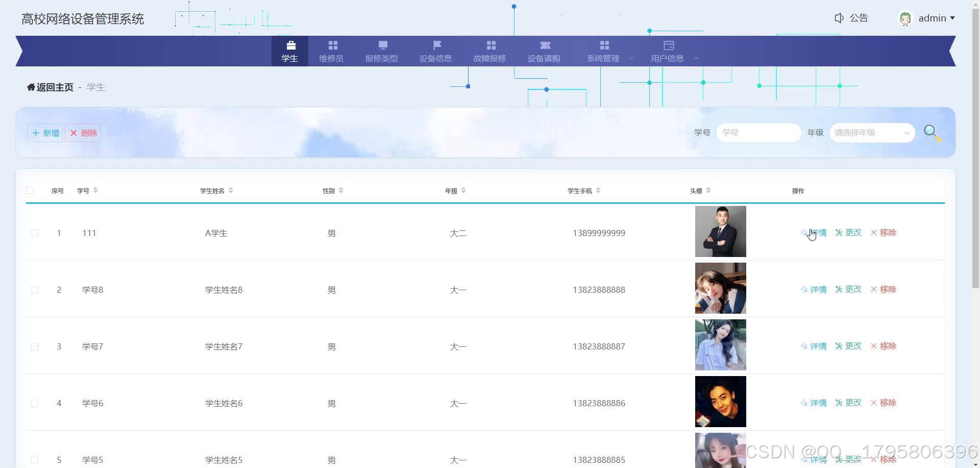Click card icon above 用户信息
Viewport: 980px width, 468px height.
[669, 45]
